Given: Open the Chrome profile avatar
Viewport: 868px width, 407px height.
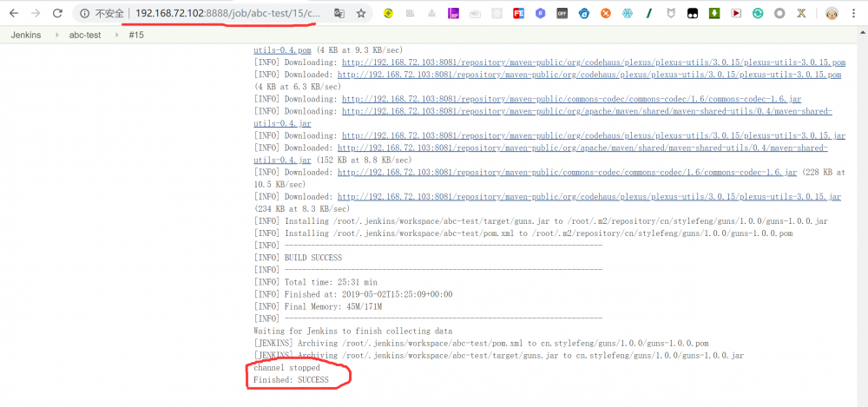Looking at the screenshot, I should pyautogui.click(x=832, y=13).
